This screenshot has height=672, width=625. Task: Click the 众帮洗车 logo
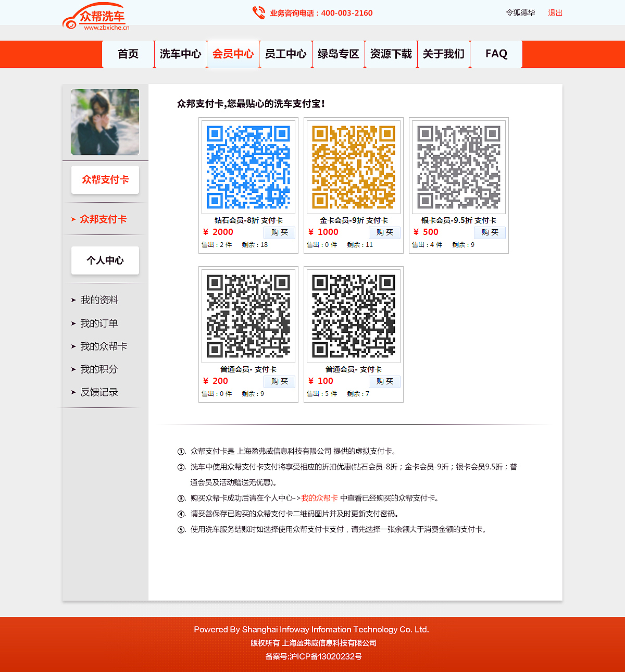pyautogui.click(x=96, y=17)
